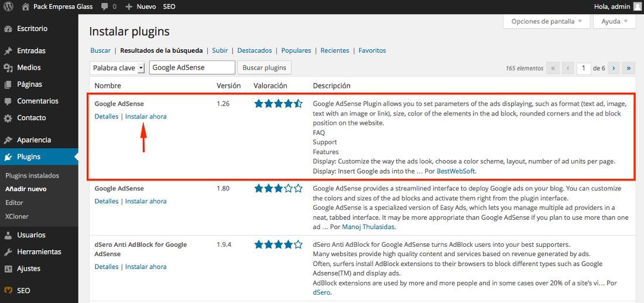View Detalles for Google AdSense 1.80
This screenshot has height=303, width=644.
[107, 201]
